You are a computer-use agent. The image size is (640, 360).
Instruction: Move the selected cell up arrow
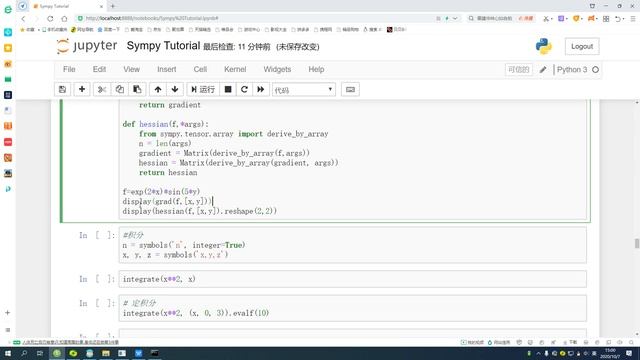click(x=158, y=89)
